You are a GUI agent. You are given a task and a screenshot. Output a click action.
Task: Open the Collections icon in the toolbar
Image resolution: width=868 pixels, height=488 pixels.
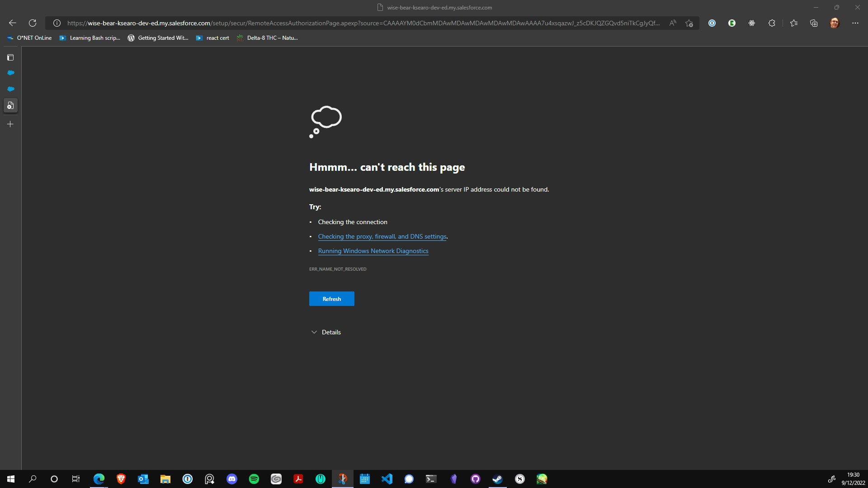(x=814, y=23)
